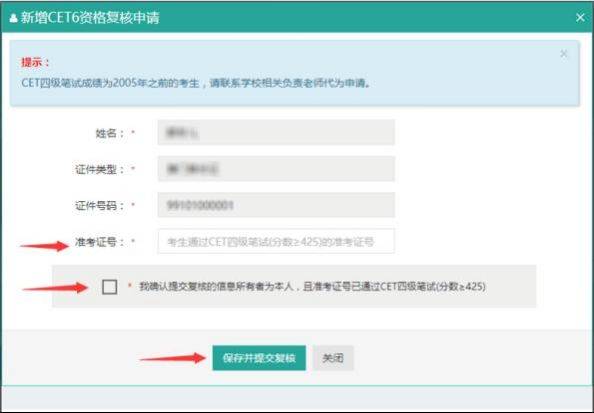Click the red arrow pointing at 准考证号
The image size is (594, 413).
(x=44, y=246)
